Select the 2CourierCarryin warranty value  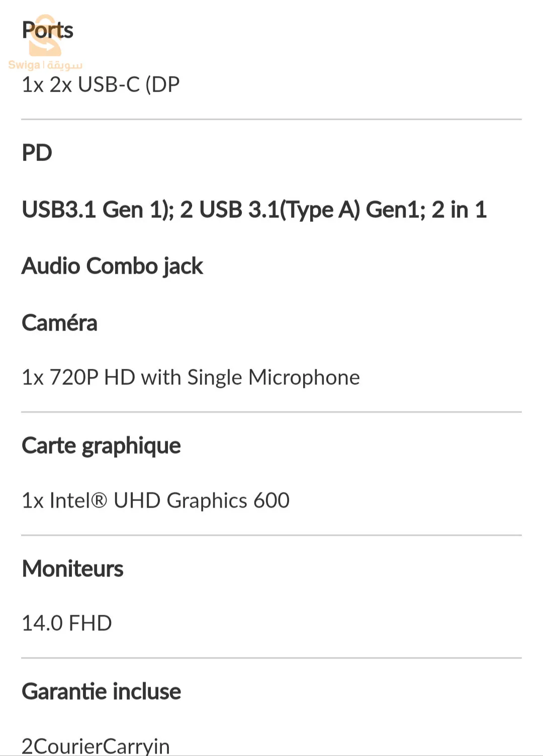[96, 745]
